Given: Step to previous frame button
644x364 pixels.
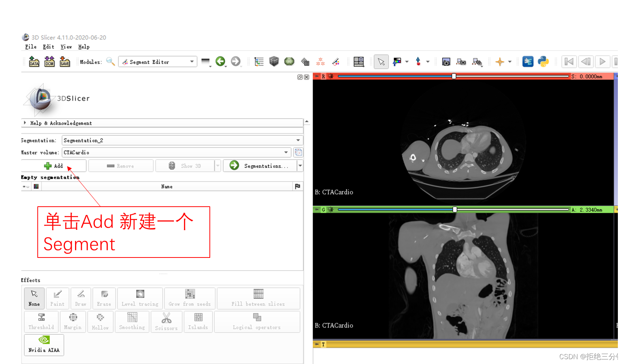Looking at the screenshot, I should [x=586, y=62].
